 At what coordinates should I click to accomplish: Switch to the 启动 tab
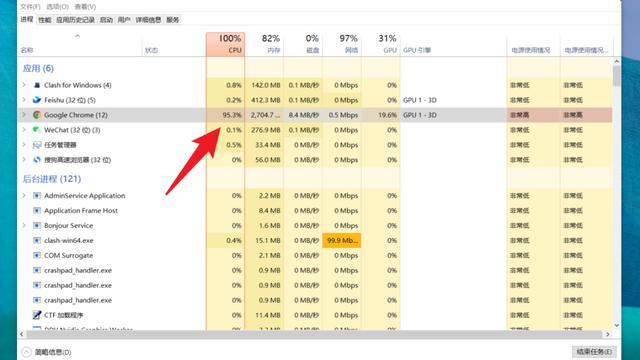[106, 20]
